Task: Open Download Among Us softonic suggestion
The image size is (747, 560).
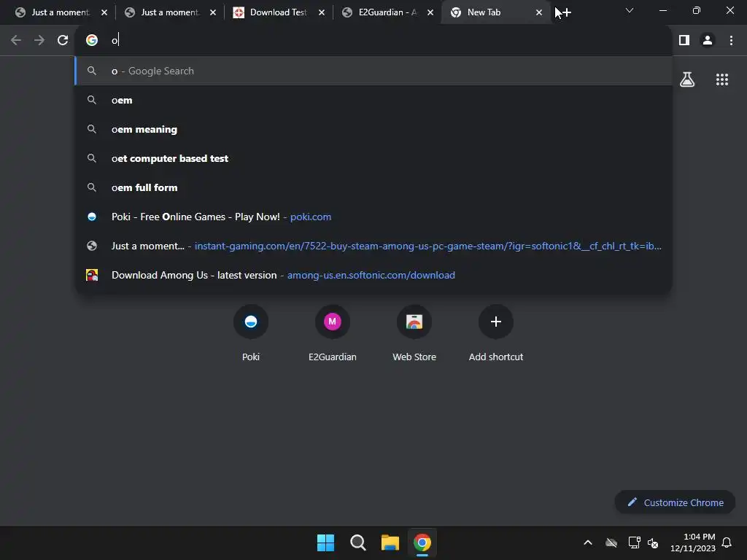Action: (373, 275)
